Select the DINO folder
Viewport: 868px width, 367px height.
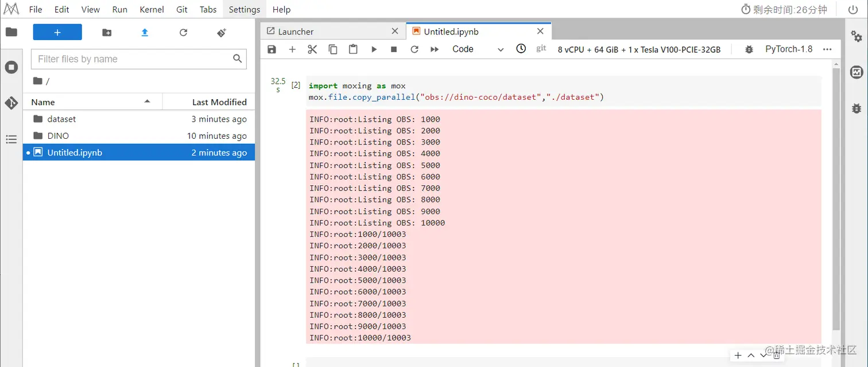pyautogui.click(x=139, y=136)
